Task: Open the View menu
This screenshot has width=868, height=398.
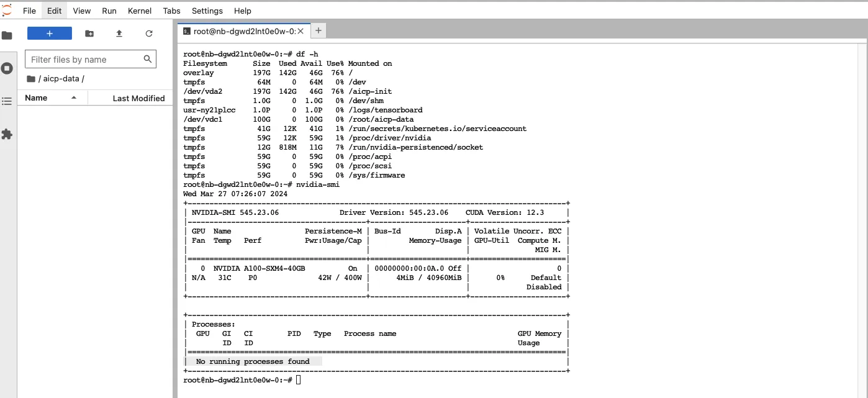Action: click(x=82, y=11)
